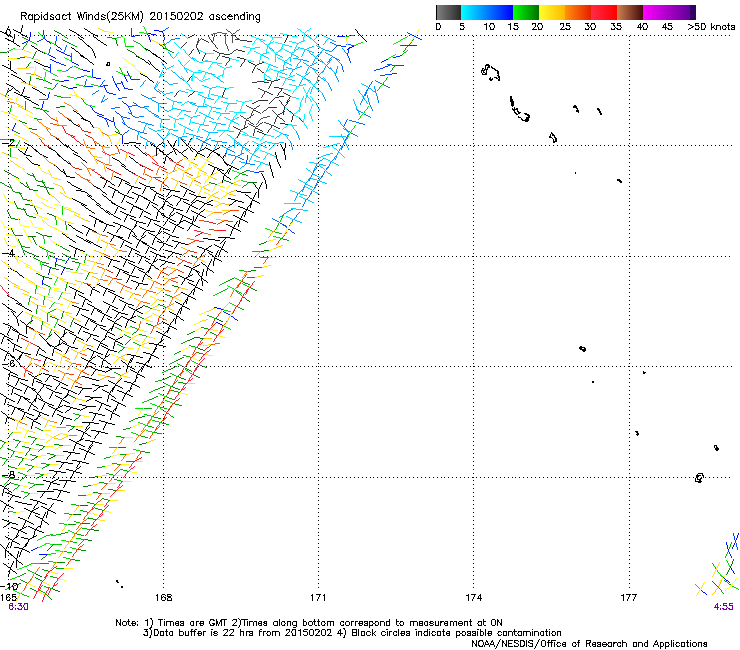Click the red 30-35 knots color band

(x=604, y=12)
